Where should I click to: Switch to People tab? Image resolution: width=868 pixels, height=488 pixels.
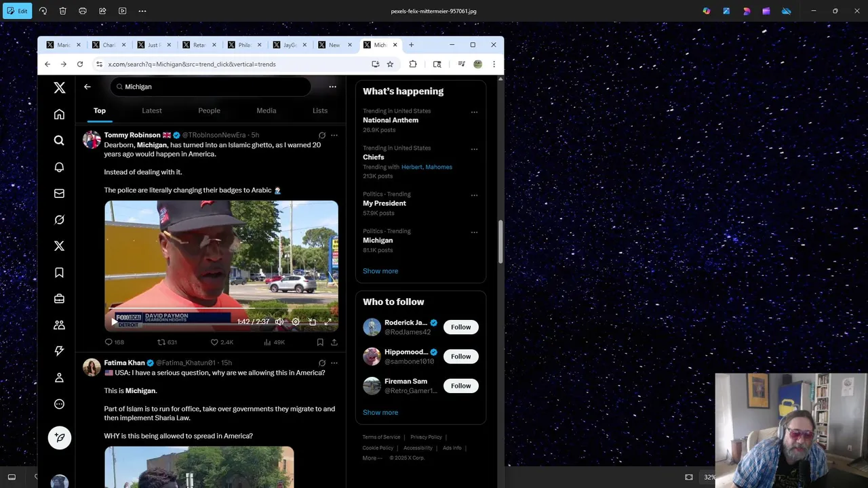209,110
